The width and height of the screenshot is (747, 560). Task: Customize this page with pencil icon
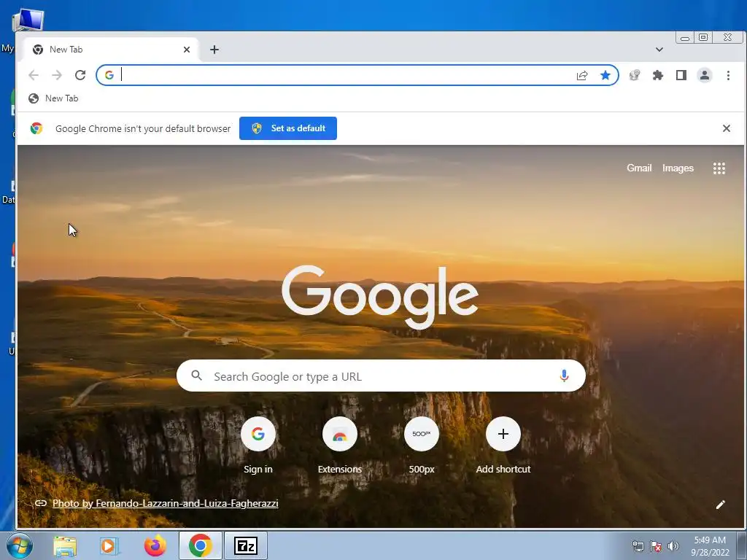coord(720,505)
